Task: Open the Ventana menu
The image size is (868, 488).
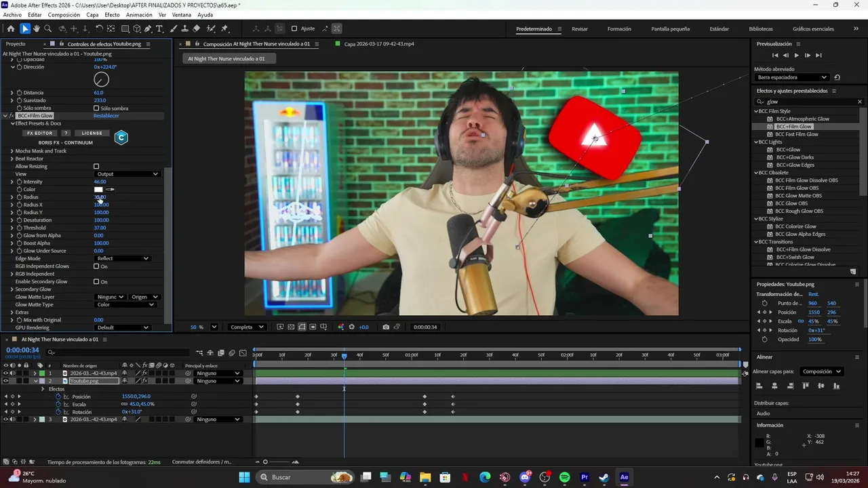Action: 181,14
